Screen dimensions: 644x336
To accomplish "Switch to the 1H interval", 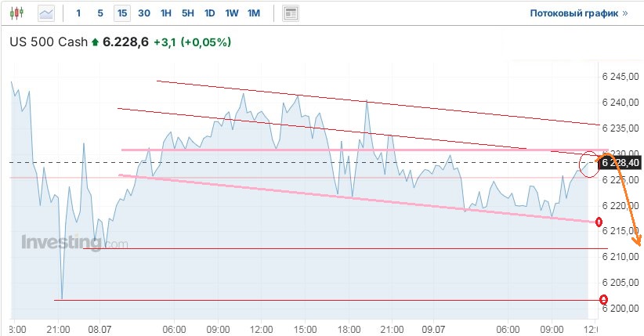I will (x=166, y=13).
